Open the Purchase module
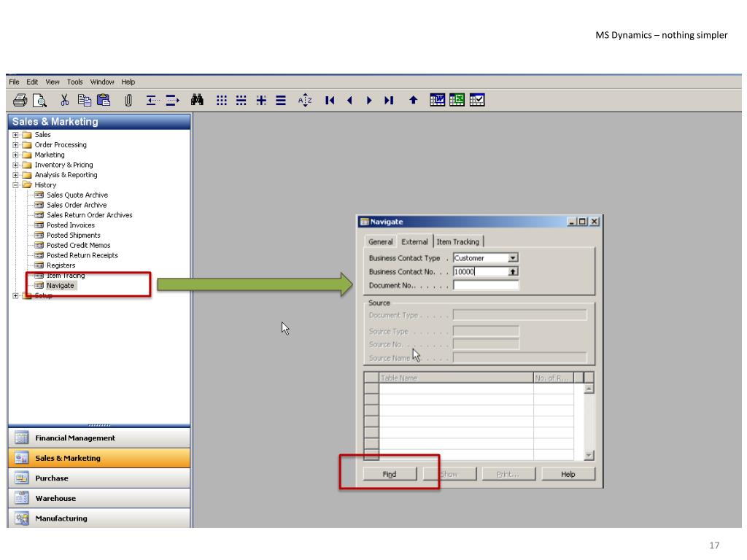747x560 pixels. [99, 478]
